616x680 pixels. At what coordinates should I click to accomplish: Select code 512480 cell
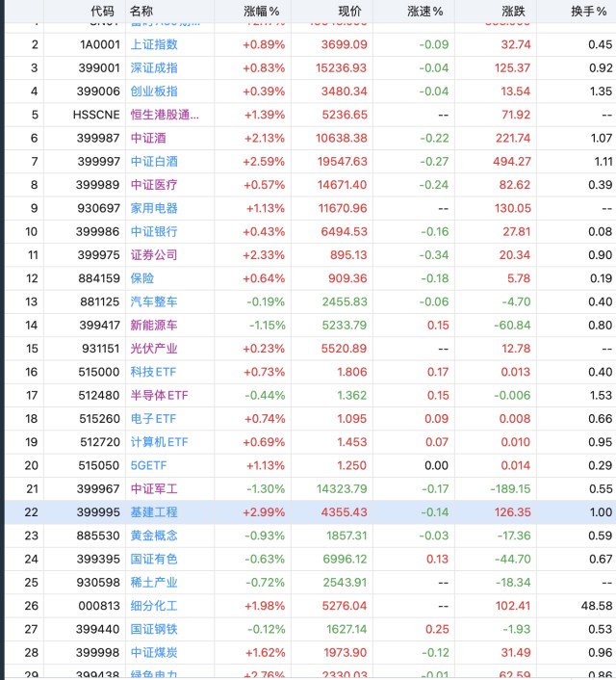coord(99,396)
